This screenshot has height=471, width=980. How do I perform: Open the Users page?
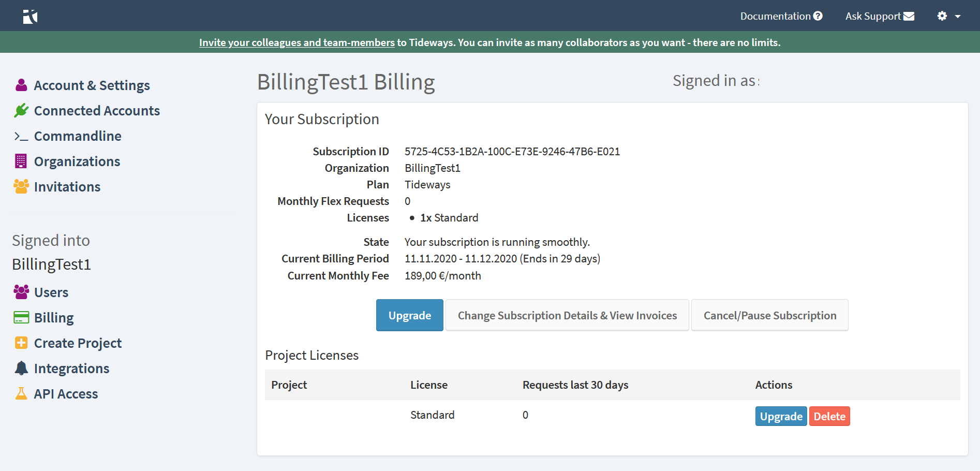[51, 292]
